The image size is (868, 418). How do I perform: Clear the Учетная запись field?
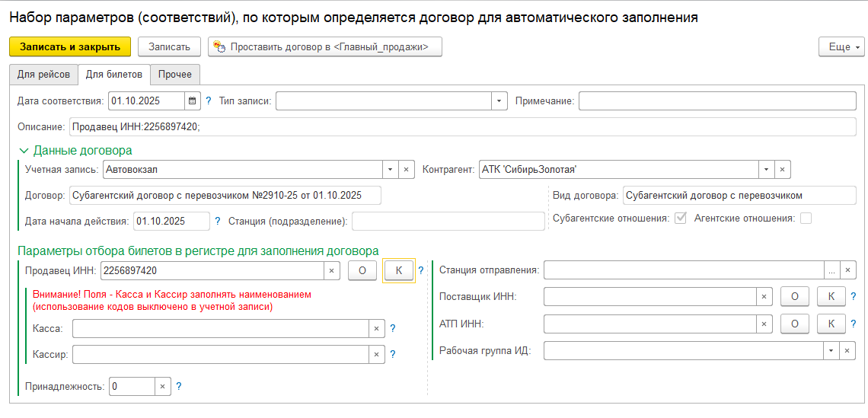pyautogui.click(x=407, y=169)
